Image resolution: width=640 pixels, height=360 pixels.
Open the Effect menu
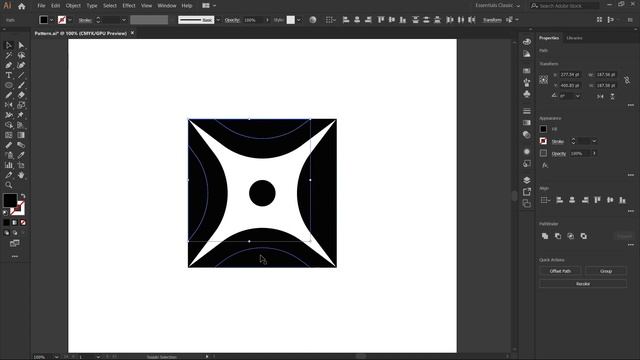129,6
